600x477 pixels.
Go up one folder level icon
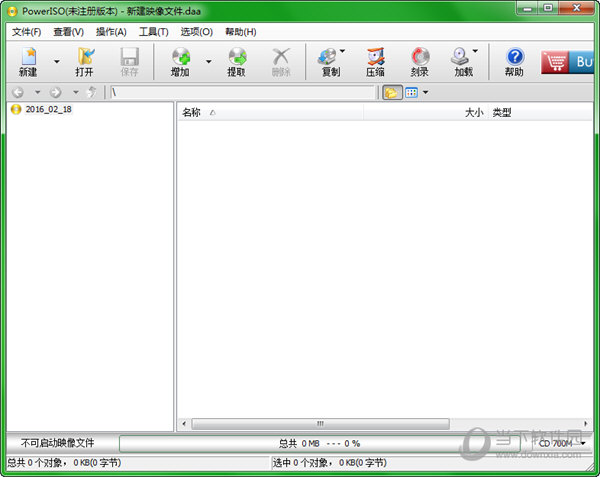pos(91,92)
